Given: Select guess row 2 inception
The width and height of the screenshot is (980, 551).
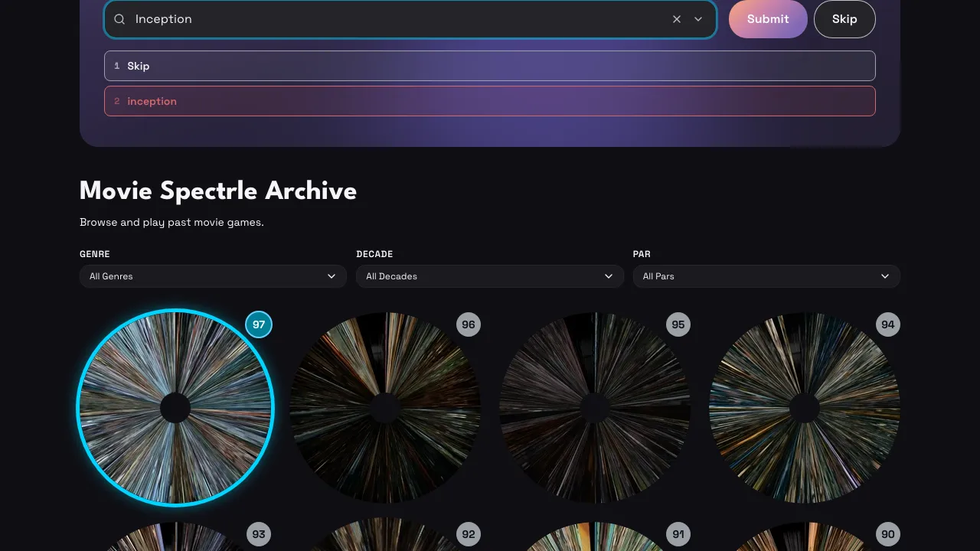Looking at the screenshot, I should [x=490, y=101].
